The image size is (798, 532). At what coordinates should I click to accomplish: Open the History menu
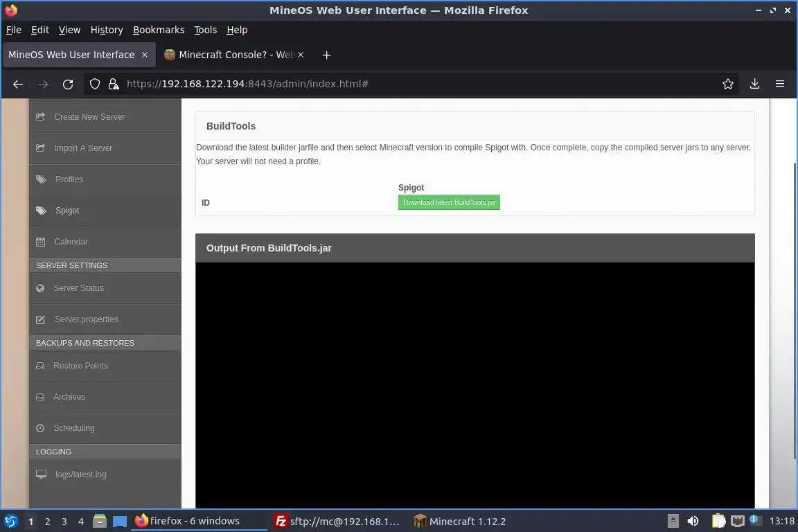107,30
